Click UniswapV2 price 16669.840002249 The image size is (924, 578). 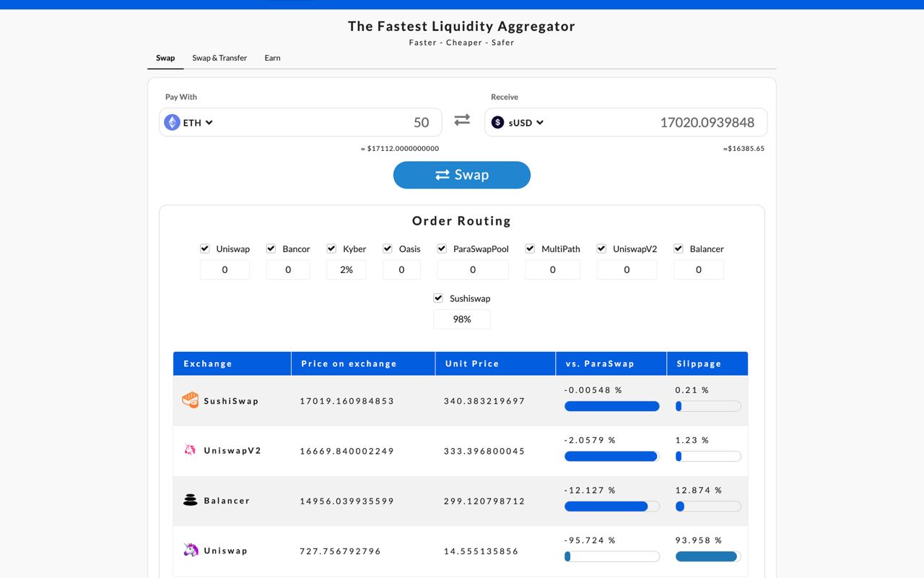pos(347,451)
